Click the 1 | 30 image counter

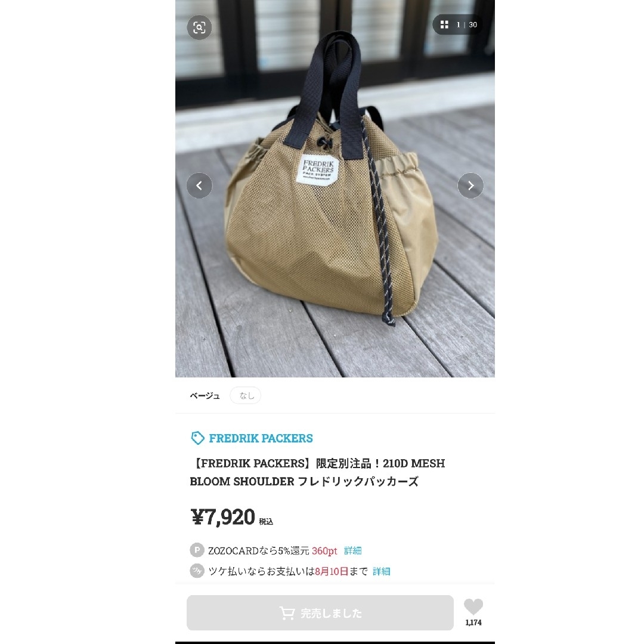point(466,24)
